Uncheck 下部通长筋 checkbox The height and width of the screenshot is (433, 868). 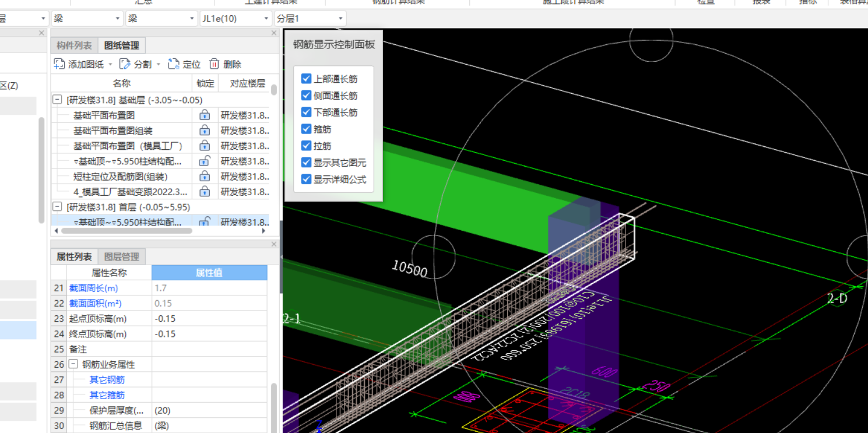306,112
